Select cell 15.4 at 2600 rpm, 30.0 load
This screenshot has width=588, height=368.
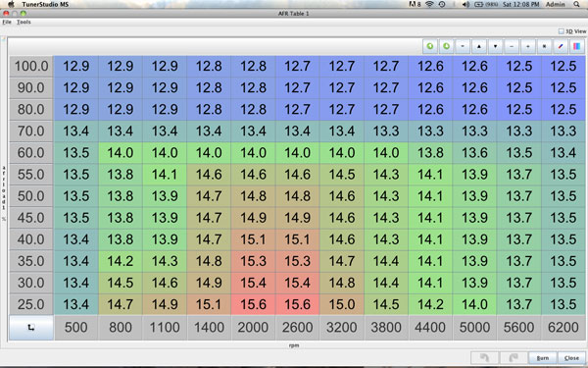tap(297, 283)
